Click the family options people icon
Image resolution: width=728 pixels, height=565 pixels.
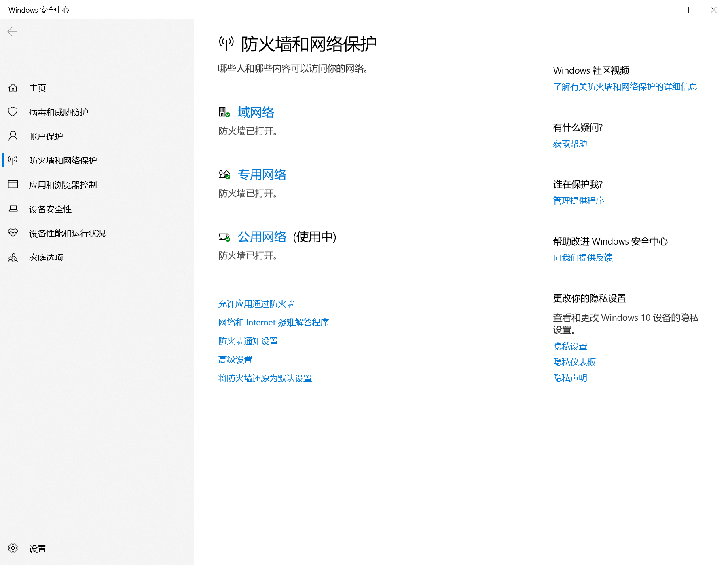(x=13, y=257)
